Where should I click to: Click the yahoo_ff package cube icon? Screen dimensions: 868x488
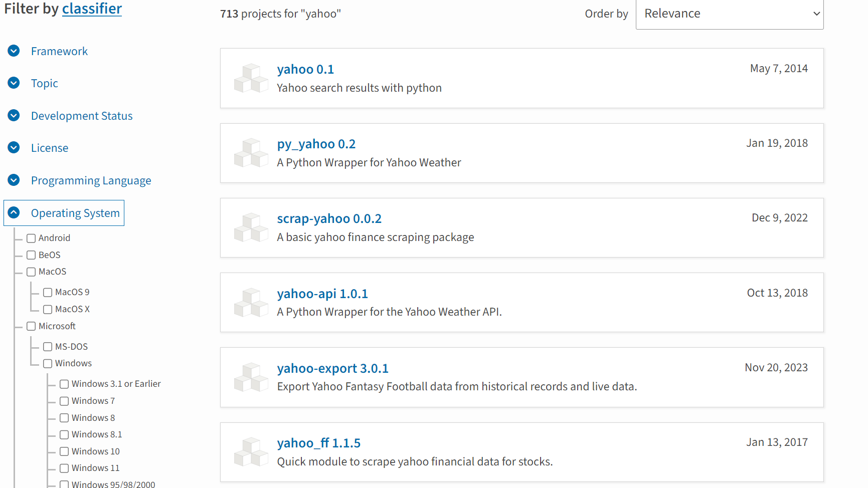(x=251, y=452)
